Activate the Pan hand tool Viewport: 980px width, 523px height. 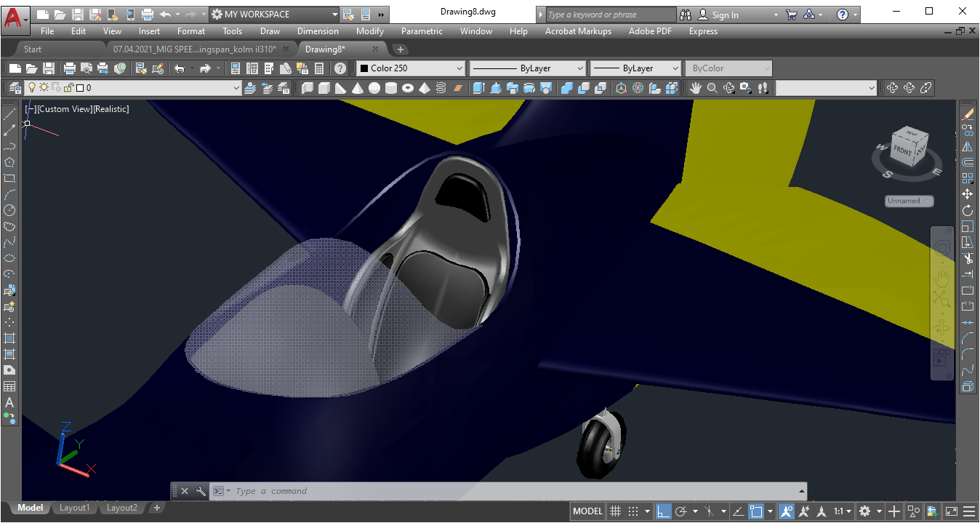pos(696,88)
